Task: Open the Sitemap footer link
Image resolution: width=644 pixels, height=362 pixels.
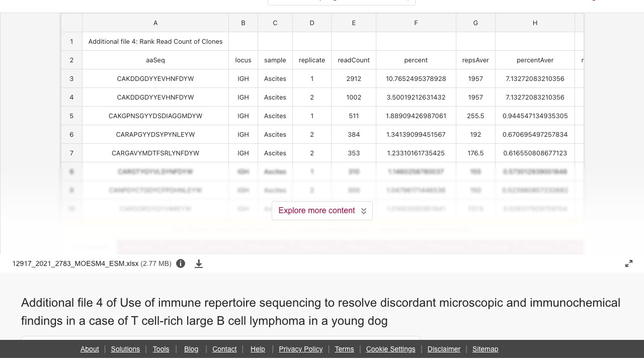Action: [485, 349]
